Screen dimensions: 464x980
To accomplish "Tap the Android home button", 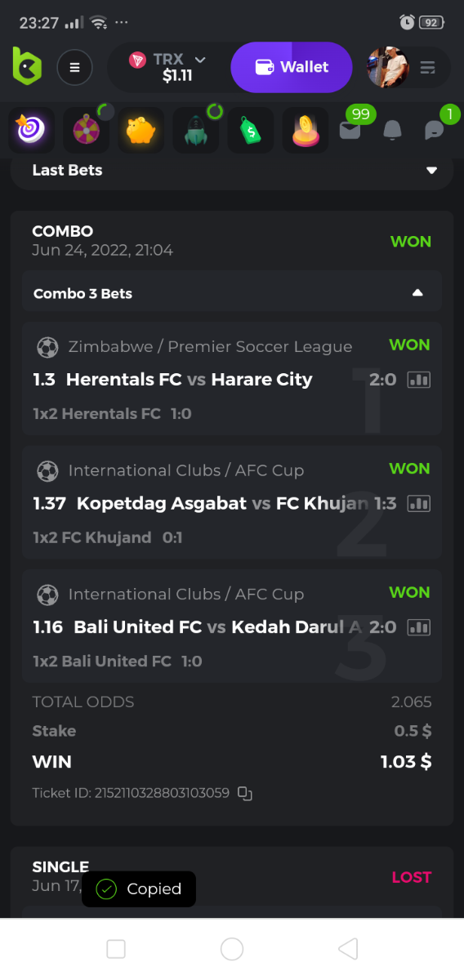I will (x=232, y=948).
